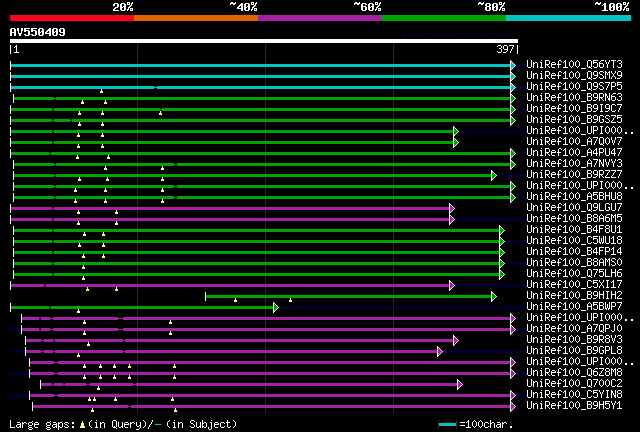Click the UniRef100_Q6Z8M8 label
The width and height of the screenshot is (640, 432).
pos(574,373)
